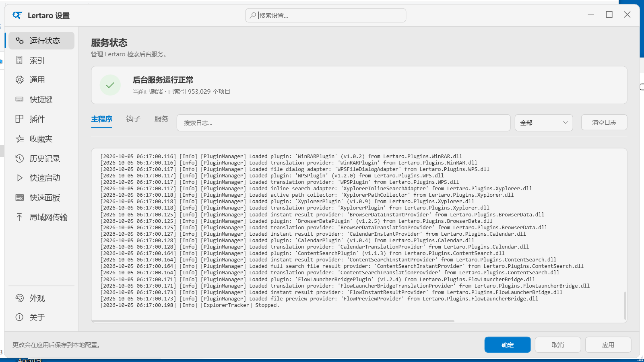This screenshot has width=644, height=362.
Task: Open the 快速面板 panel icon
Action: click(x=19, y=197)
